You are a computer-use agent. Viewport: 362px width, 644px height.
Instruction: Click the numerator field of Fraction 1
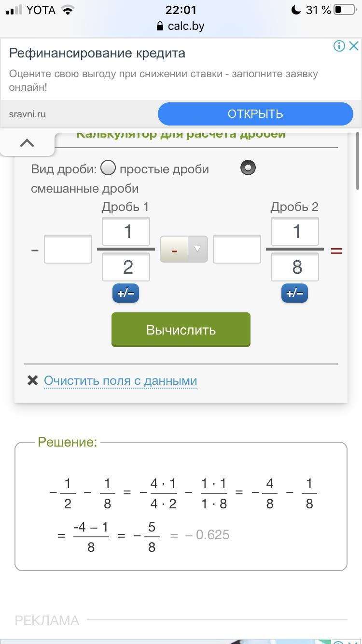[x=125, y=231]
